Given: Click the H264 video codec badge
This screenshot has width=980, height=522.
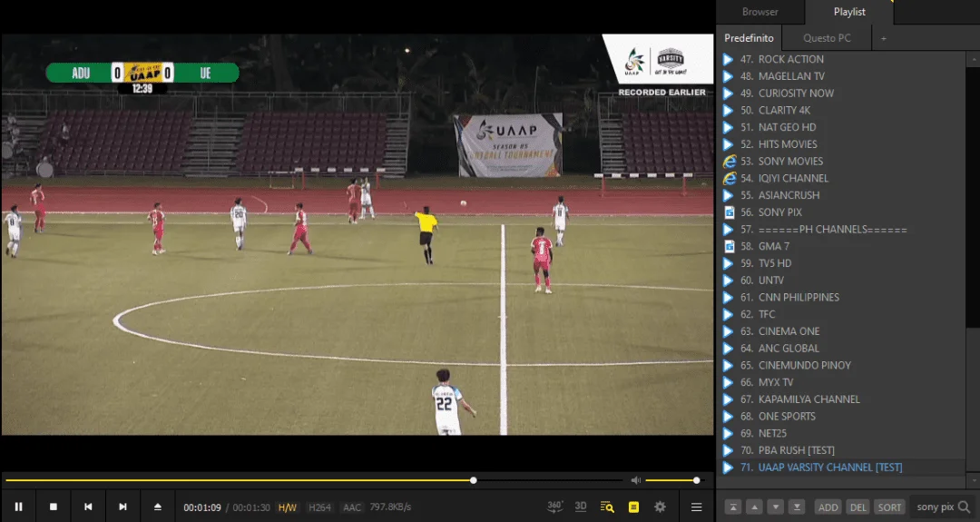Looking at the screenshot, I should coord(319,507).
